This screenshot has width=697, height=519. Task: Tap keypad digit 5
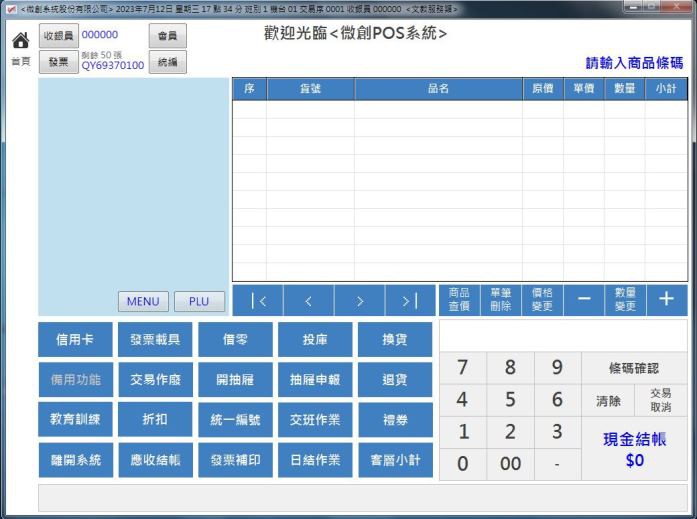(x=510, y=400)
